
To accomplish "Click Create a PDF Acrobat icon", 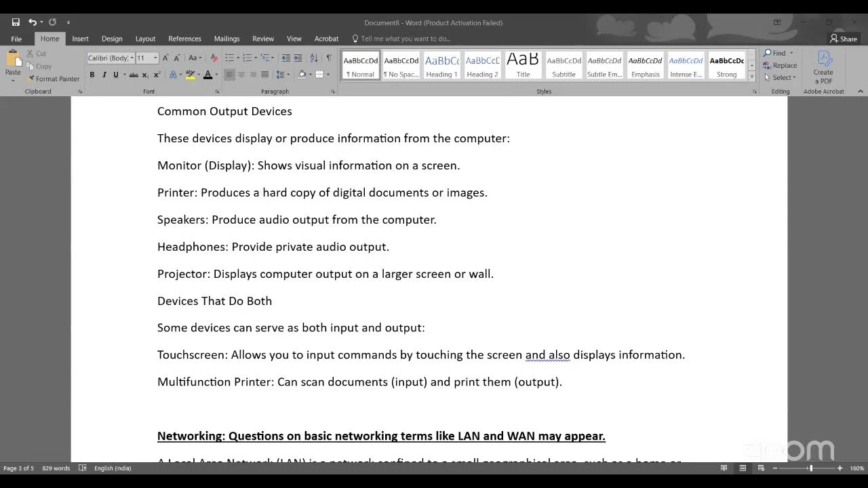I will 823,67.
